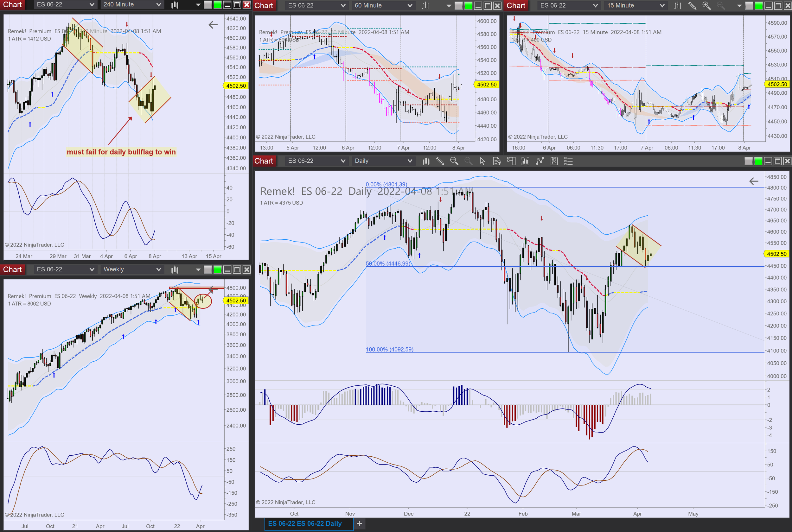Click zoom in on 15 Minute chart
The width and height of the screenshot is (792, 532).
(706, 5)
